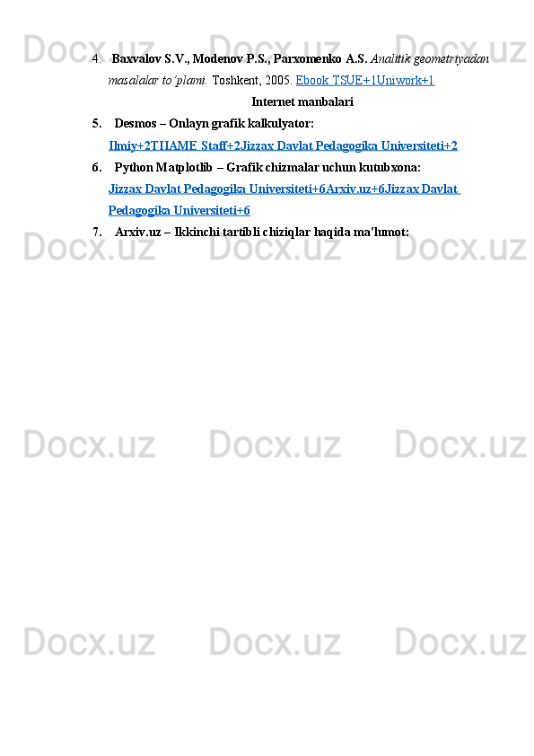Click the Python Matplotlib entry title
Screen dimensions: 534x756
tap(163, 167)
